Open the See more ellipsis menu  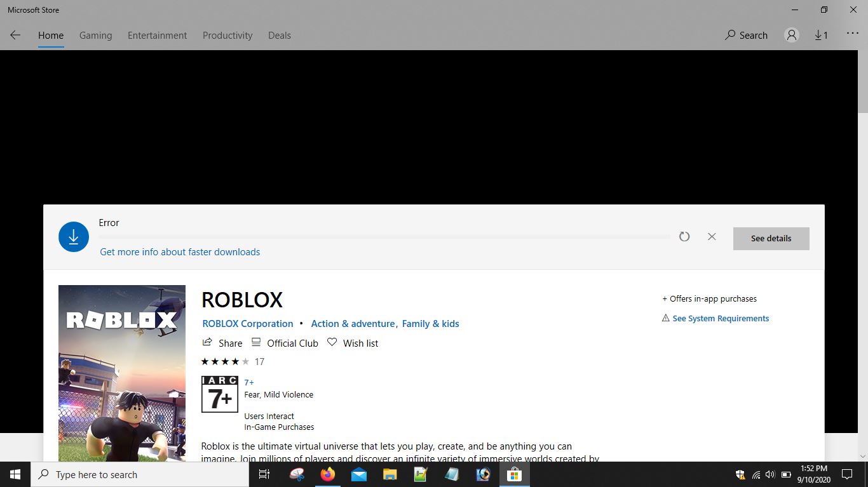click(x=852, y=34)
